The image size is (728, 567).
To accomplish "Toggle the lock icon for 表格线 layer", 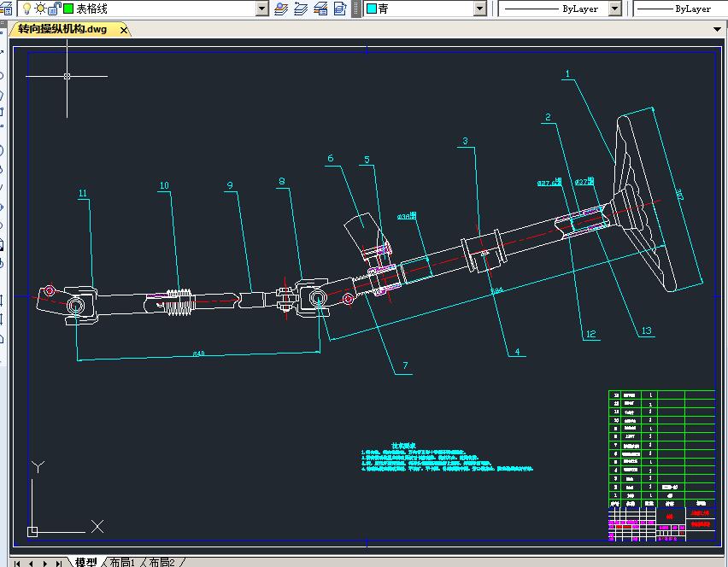I will pos(55,9).
